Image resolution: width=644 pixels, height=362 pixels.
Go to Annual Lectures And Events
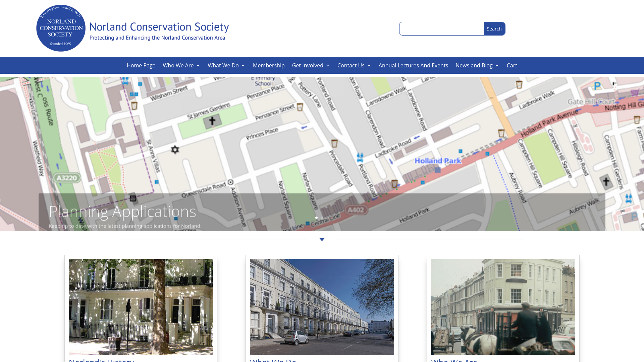(413, 65)
